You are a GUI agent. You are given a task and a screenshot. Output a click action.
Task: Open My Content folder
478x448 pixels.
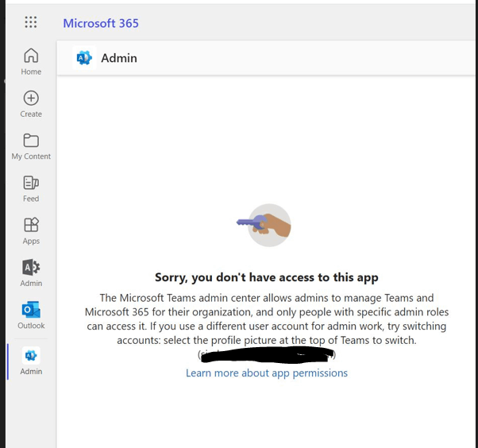point(31,146)
